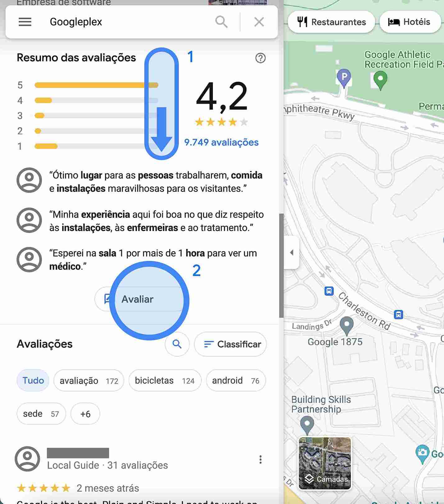Image resolution: width=444 pixels, height=504 pixels.
Task: Click the review quote starting "Esperei na sala"
Action: (153, 260)
